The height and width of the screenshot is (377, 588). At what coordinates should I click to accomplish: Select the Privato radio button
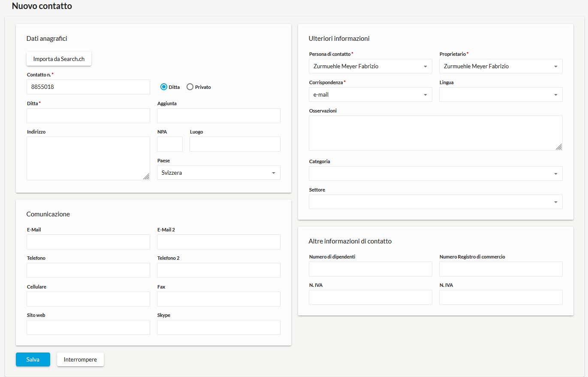(x=190, y=87)
